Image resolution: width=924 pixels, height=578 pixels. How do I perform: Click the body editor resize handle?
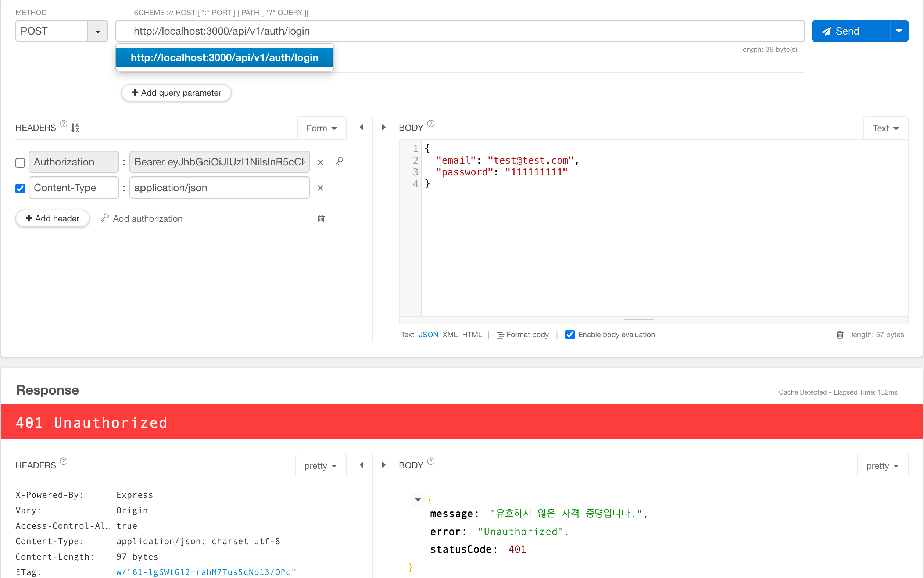coord(639,320)
